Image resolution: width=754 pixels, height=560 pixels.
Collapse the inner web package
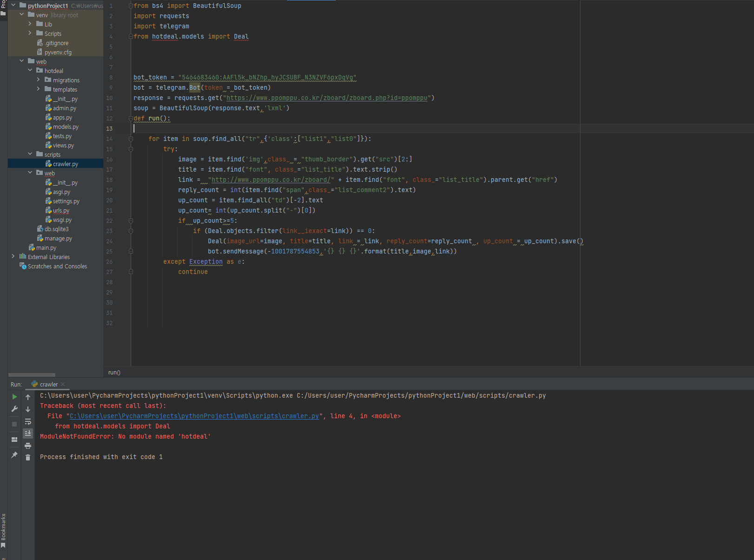point(30,173)
